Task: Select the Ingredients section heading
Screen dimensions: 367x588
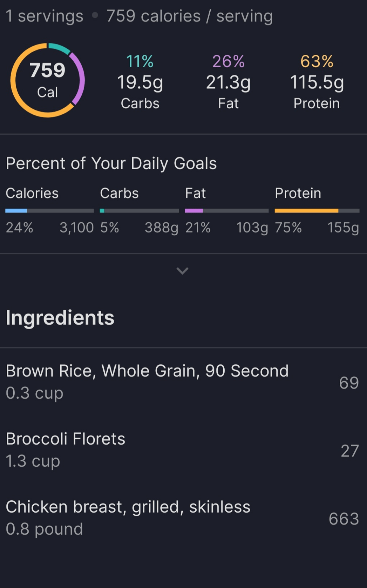Action: click(60, 318)
